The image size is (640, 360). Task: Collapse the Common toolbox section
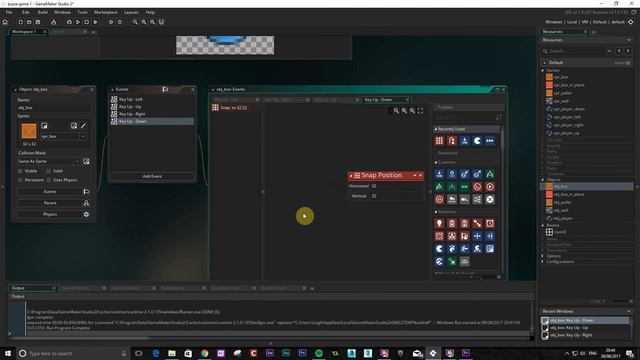pyautogui.click(x=436, y=162)
